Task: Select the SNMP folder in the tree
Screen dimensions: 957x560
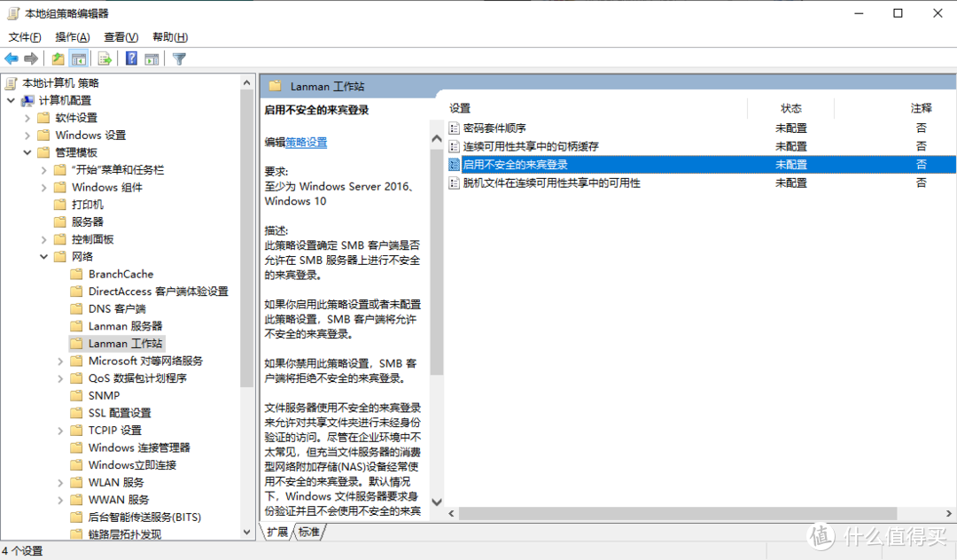Action: (x=104, y=395)
